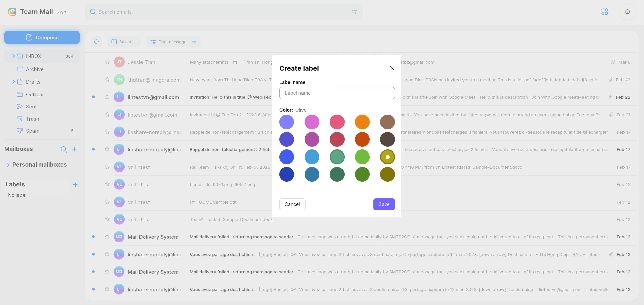The width and height of the screenshot is (644, 305).
Task: Open the Q user avatar menu
Action: (x=627, y=12)
